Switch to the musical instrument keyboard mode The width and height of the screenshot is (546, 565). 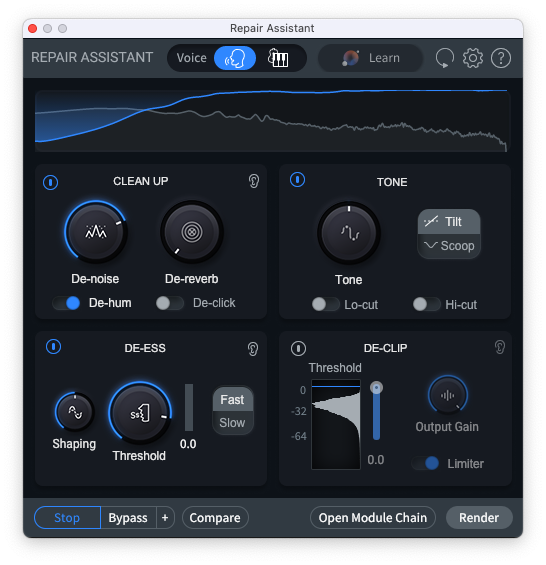[x=278, y=58]
